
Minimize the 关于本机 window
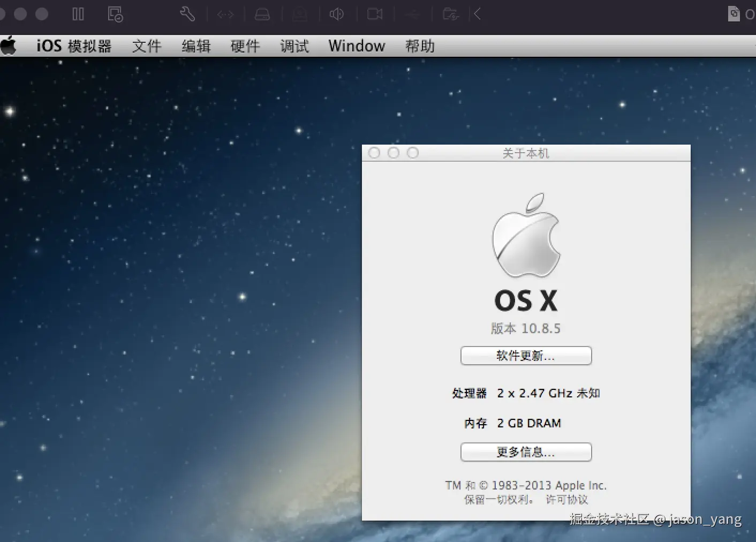click(x=394, y=153)
